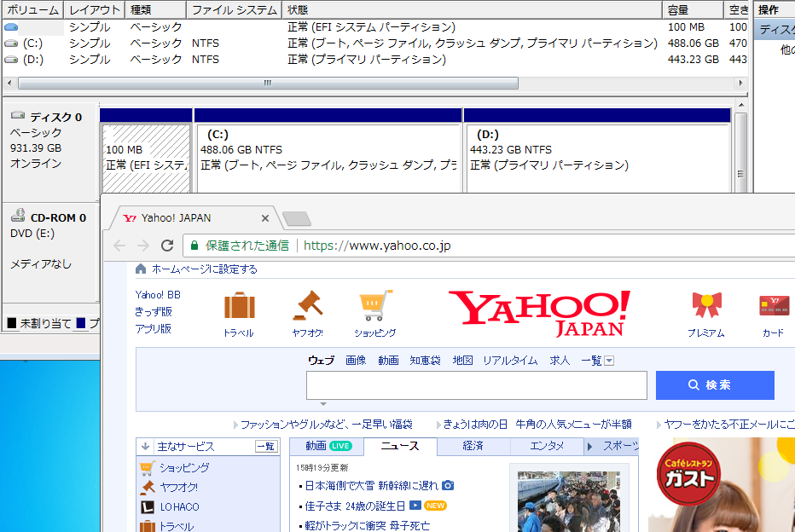The height and width of the screenshot is (532, 795).
Task: Click the camera icon next to 新幹線に遅れ headline
Action: click(448, 485)
